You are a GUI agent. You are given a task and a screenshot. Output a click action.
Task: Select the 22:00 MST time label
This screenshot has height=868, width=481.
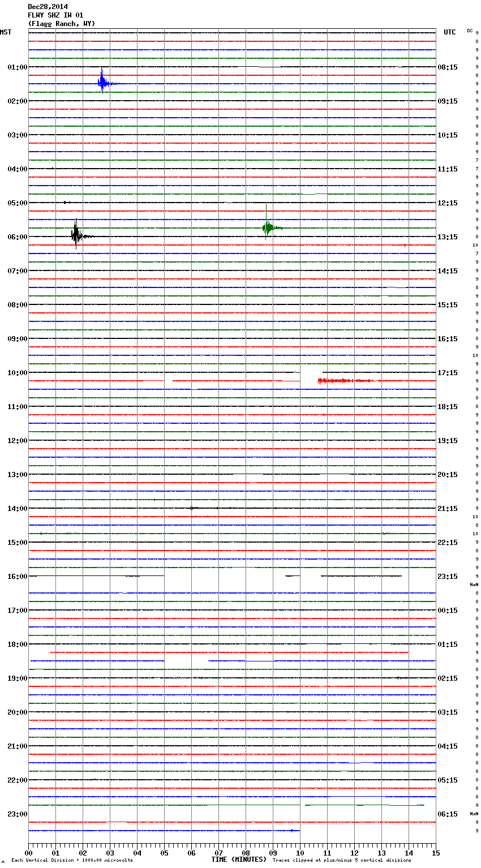point(18,780)
